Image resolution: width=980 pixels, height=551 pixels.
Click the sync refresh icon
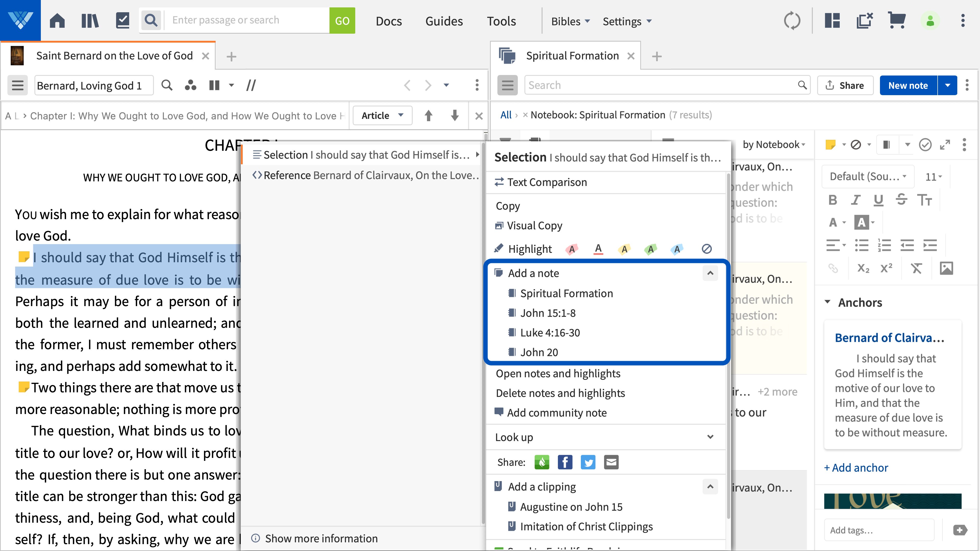(792, 20)
